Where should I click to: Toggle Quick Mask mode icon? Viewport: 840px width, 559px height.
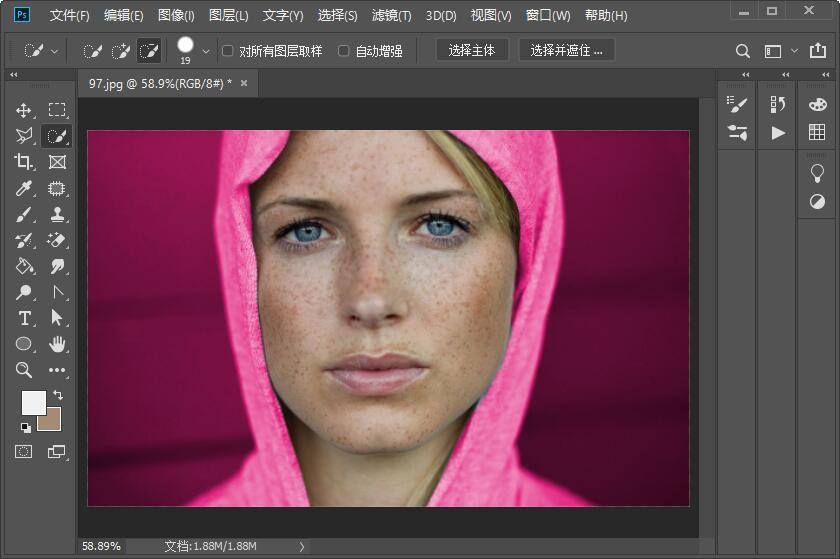[x=24, y=452]
